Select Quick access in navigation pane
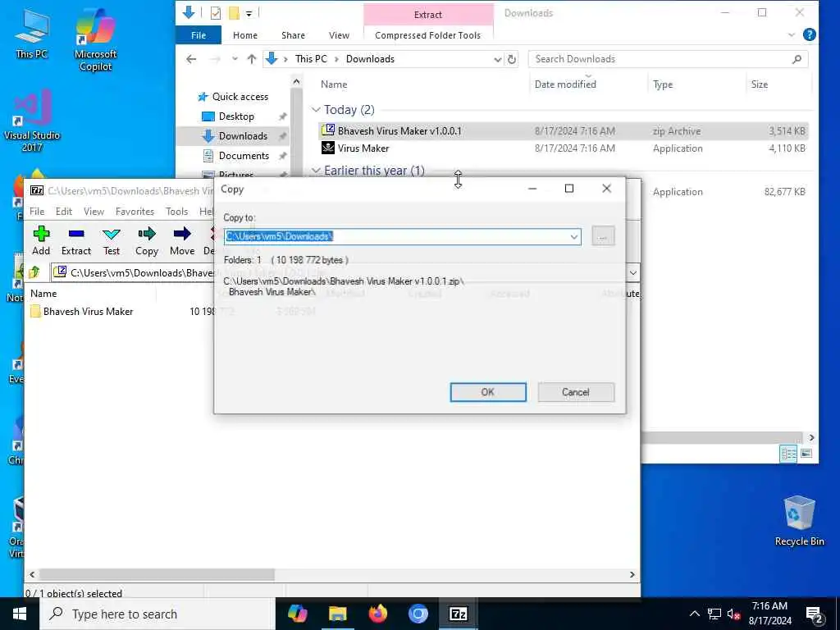Viewport: 840px width, 630px height. click(x=234, y=97)
